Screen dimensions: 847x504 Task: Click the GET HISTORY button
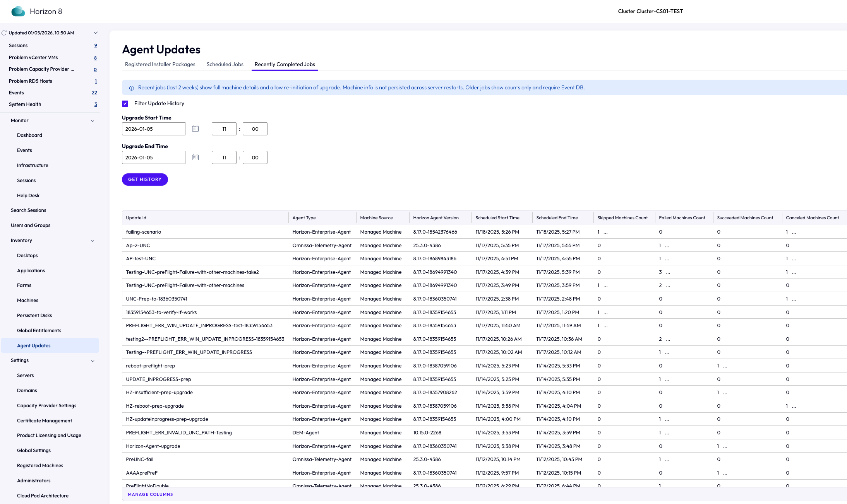[x=145, y=179]
